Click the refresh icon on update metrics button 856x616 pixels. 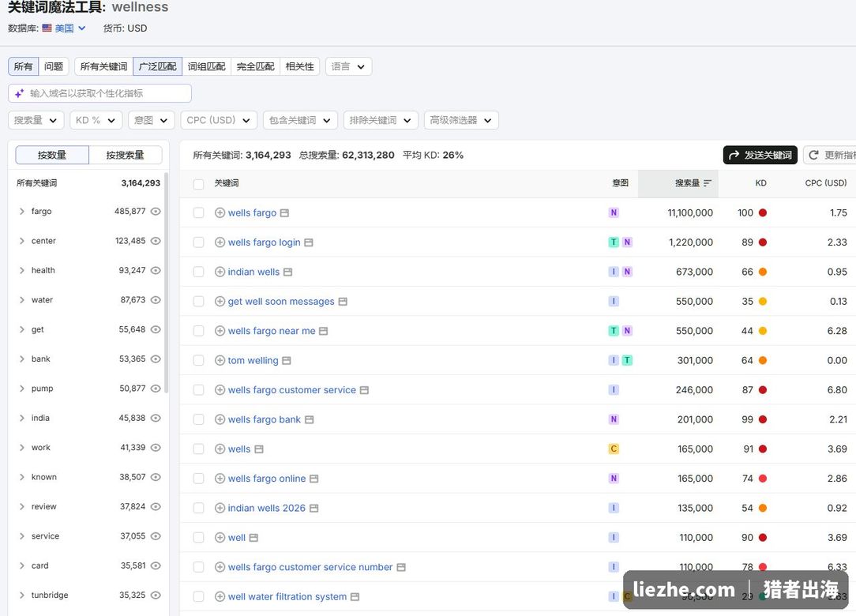tap(813, 155)
